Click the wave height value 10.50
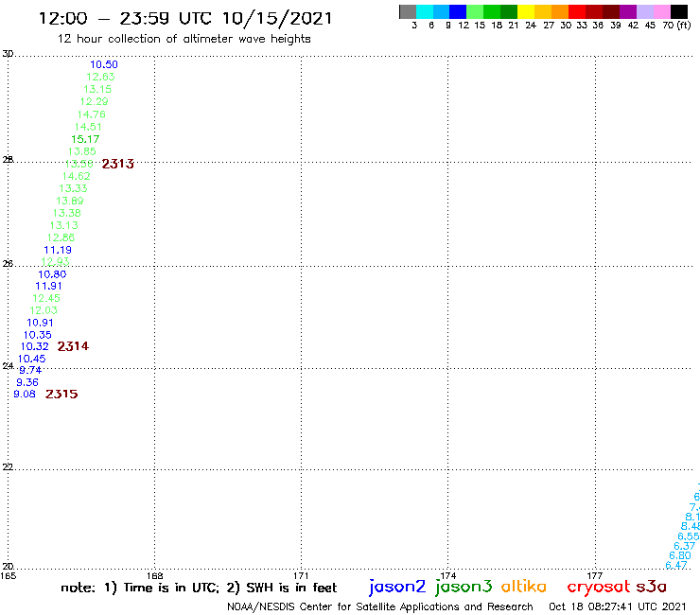This screenshot has width=700, height=615. click(104, 64)
